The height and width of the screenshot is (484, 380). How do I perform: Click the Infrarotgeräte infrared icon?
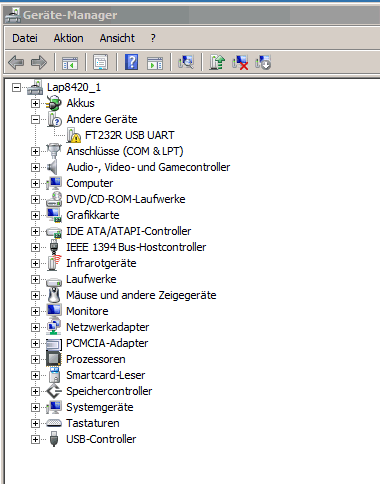click(54, 263)
